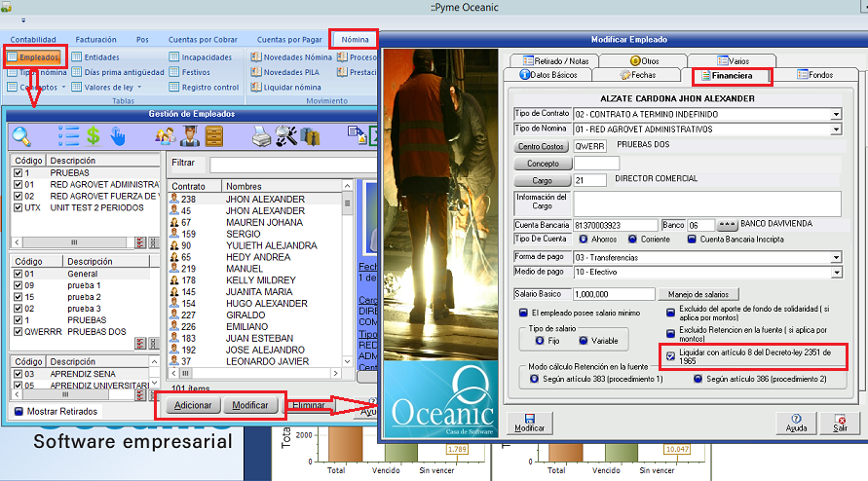Select employee row HUGO ALEXANDER

pyautogui.click(x=265, y=305)
